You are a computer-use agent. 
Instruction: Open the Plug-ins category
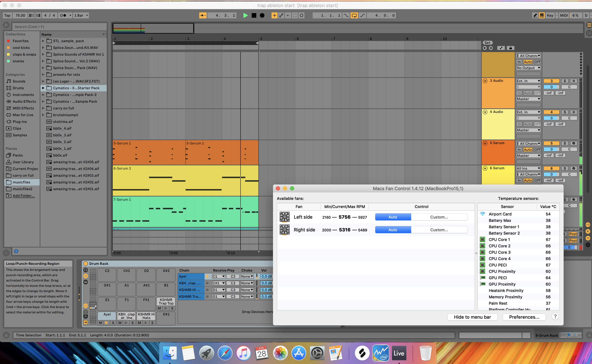19,122
